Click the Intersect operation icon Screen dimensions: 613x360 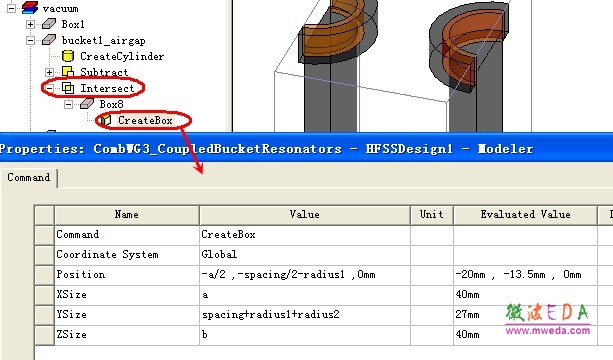click(68, 88)
